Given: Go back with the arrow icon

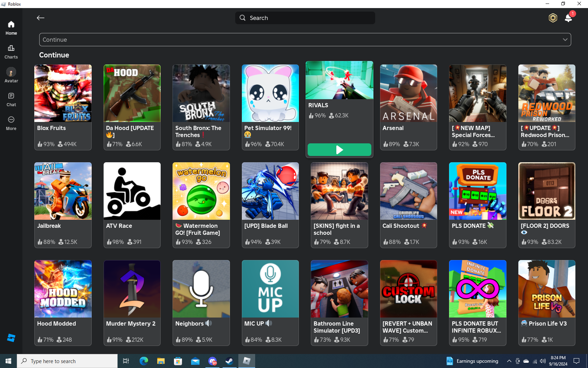Looking at the screenshot, I should (41, 18).
